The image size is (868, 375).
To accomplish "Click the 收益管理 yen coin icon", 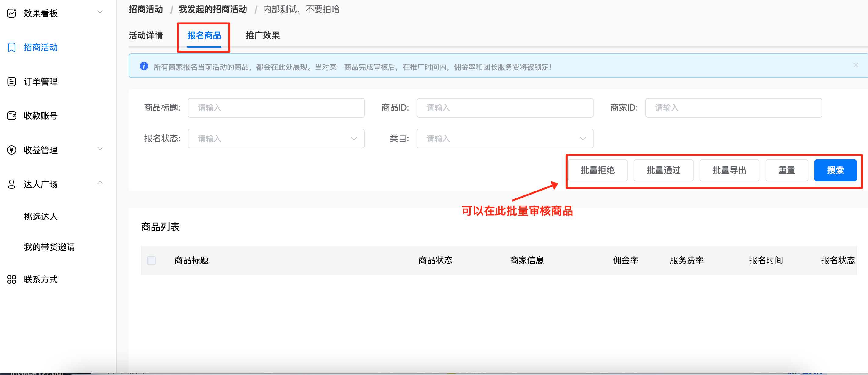I will coord(12,150).
